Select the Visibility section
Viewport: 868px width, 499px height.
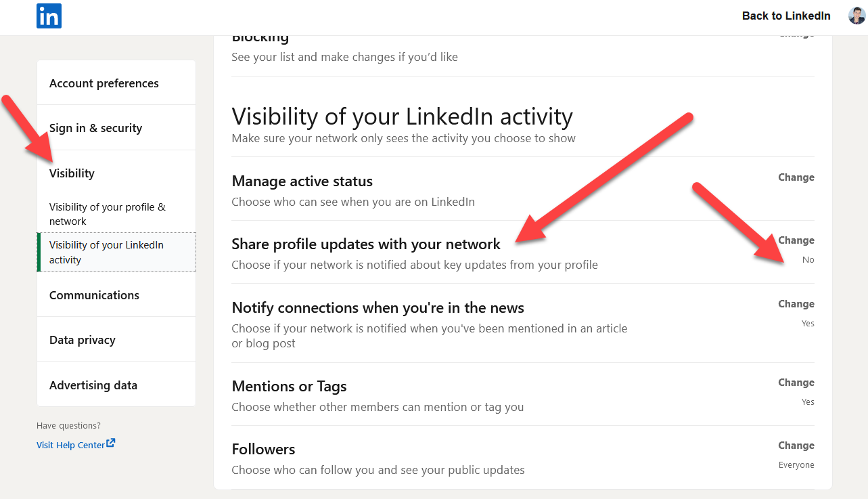[71, 173]
